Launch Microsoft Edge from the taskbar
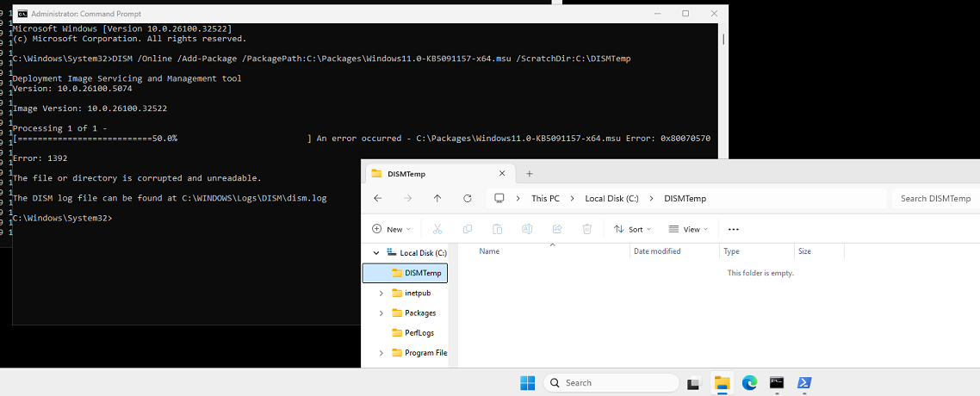The width and height of the screenshot is (980, 396). pos(750,383)
